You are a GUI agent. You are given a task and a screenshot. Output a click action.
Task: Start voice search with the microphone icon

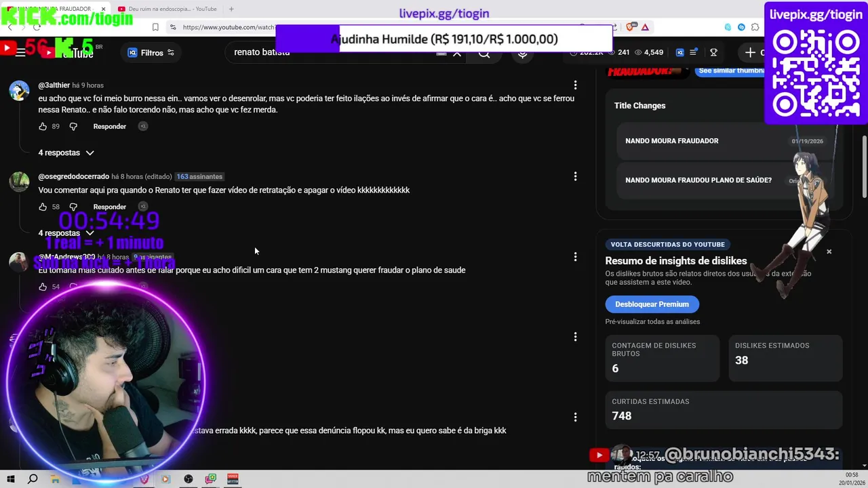[522, 53]
